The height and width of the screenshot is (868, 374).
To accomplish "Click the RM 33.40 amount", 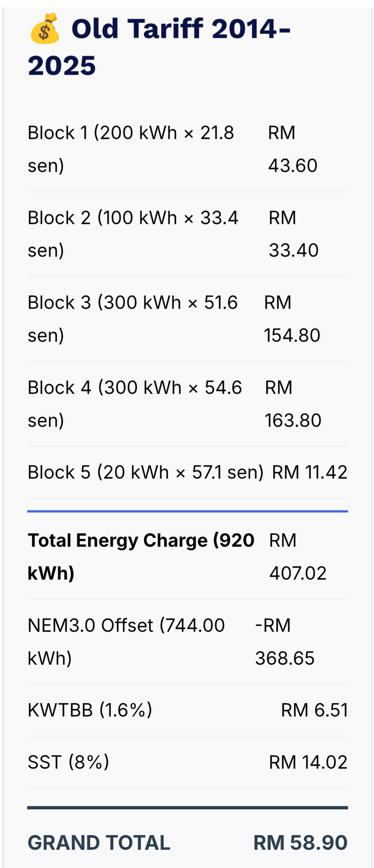I will [x=293, y=234].
